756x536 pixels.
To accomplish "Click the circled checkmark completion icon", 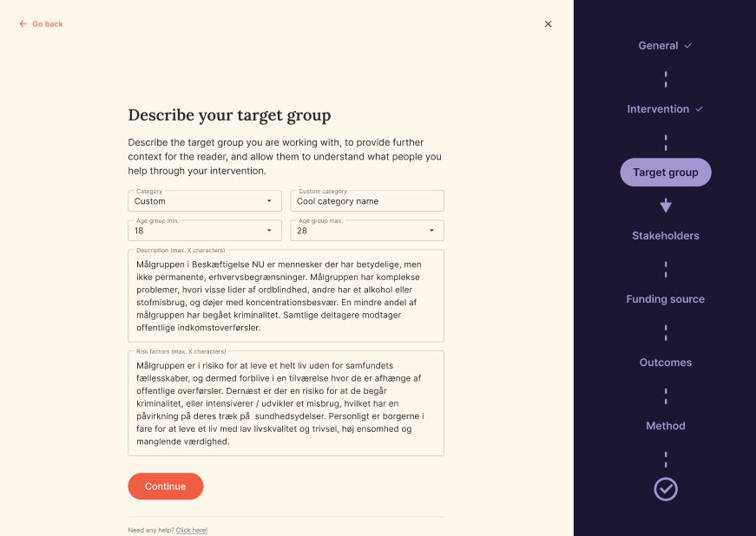I will coord(666,489).
